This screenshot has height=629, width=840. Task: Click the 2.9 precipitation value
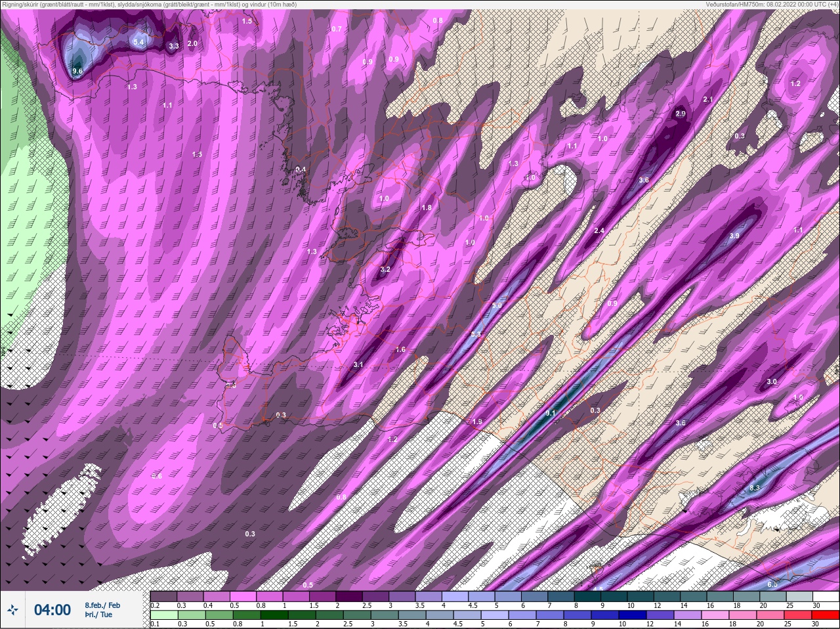[681, 114]
